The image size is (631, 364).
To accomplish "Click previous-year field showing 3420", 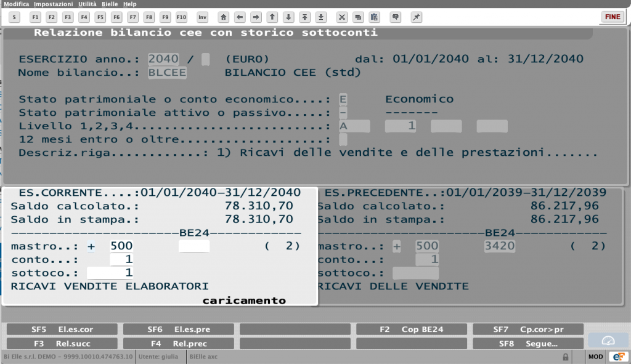I will 499,246.
